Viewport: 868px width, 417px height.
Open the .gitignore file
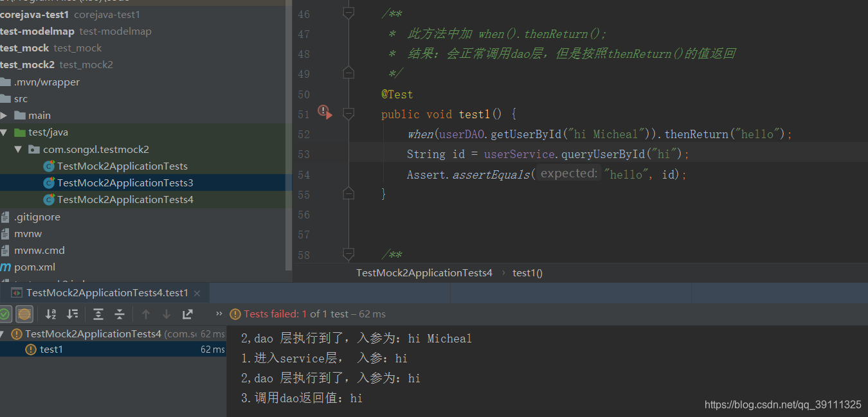coord(37,217)
